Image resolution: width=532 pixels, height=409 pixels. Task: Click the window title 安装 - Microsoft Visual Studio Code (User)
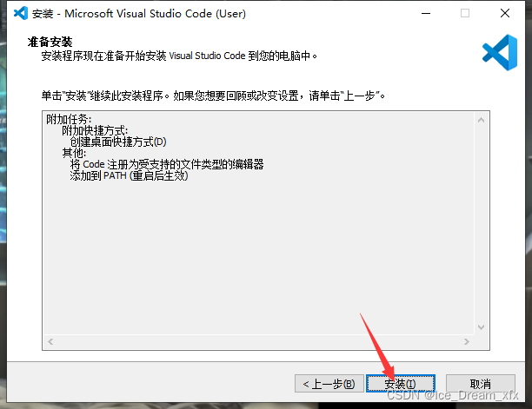pyautogui.click(x=139, y=14)
